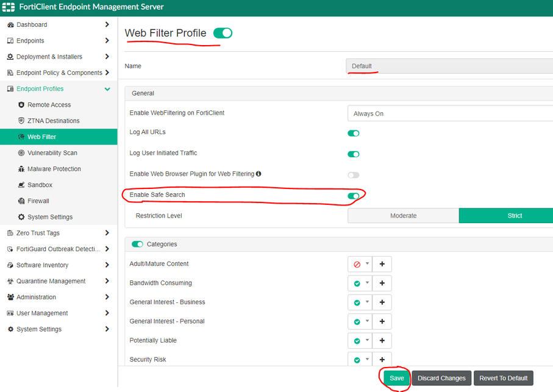Toggle the Web Filter Profile switch

click(x=223, y=33)
